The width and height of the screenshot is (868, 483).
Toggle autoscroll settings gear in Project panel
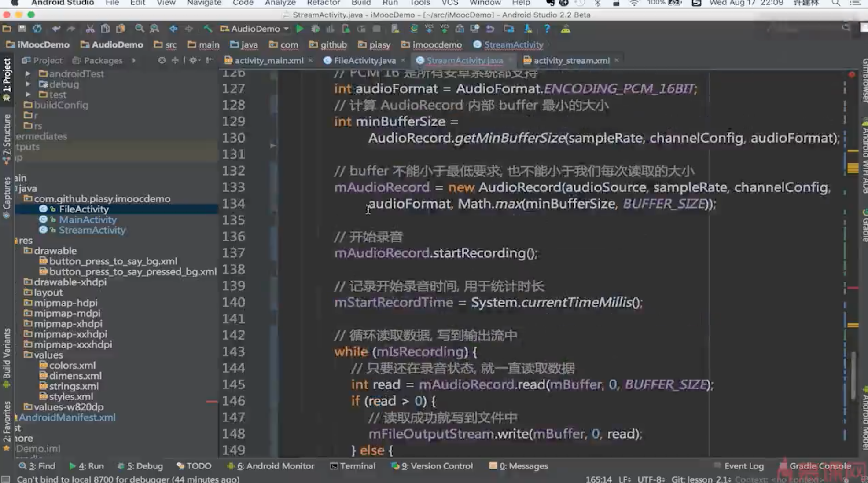(x=193, y=60)
